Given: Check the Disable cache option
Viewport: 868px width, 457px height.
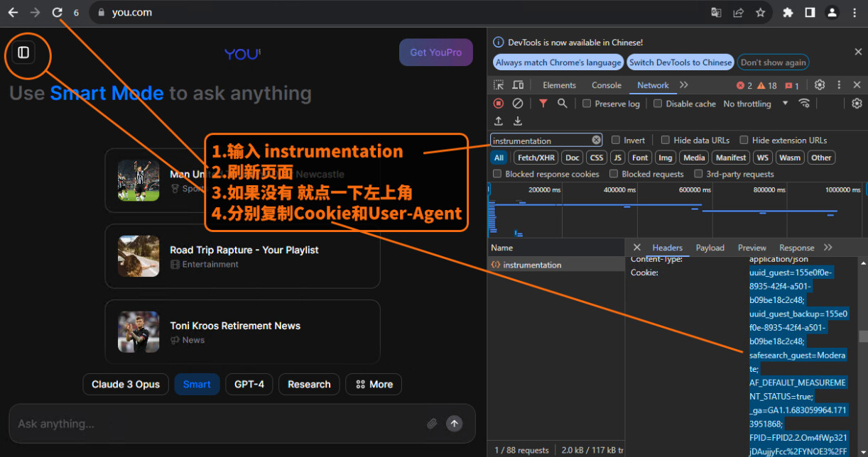Looking at the screenshot, I should coord(658,104).
